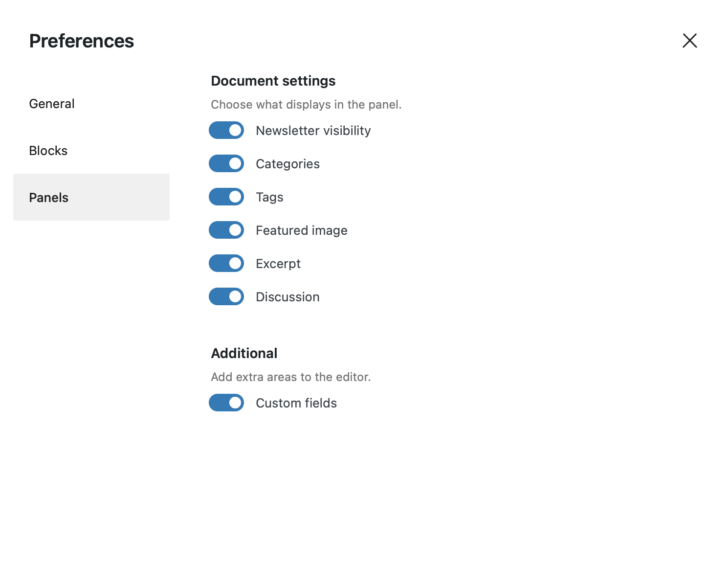Click the Discussion label
This screenshot has height=587, width=728.
(287, 296)
